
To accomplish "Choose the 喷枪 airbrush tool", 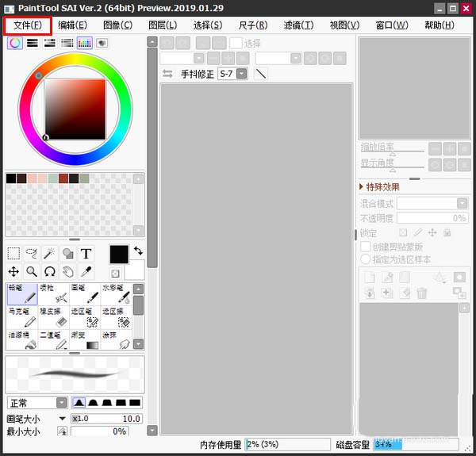I will 54,294.
